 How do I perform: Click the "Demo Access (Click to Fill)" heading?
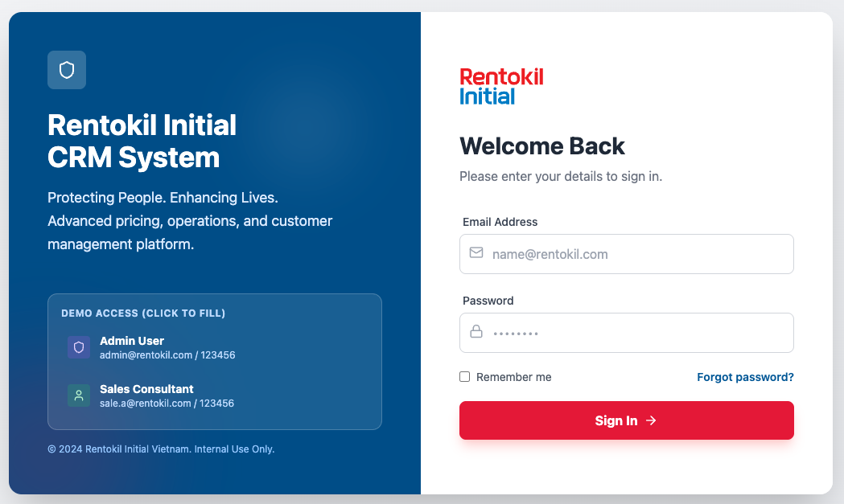143,313
